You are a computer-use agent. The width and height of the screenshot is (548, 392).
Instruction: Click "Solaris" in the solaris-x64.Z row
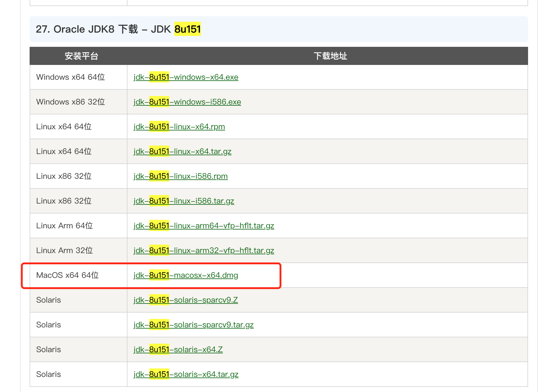click(x=49, y=350)
